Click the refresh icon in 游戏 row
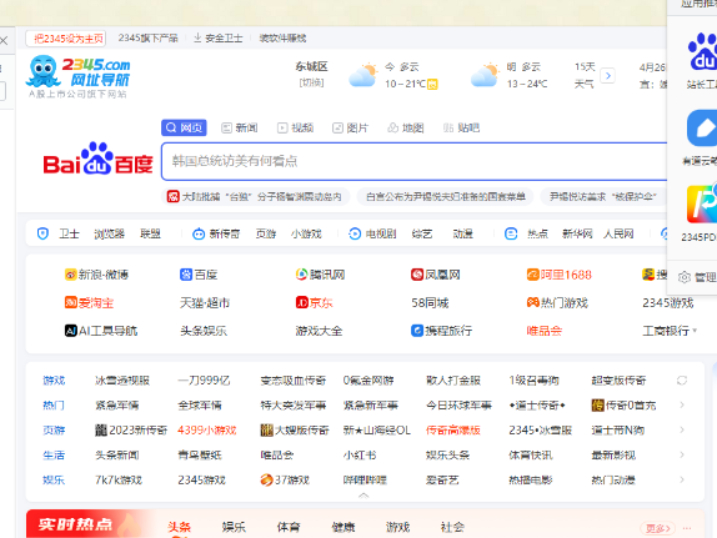This screenshot has height=538, width=717. point(682,380)
